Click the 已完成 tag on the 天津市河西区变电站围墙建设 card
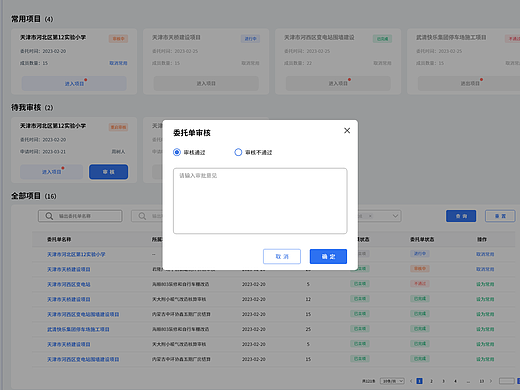 pyautogui.click(x=382, y=39)
